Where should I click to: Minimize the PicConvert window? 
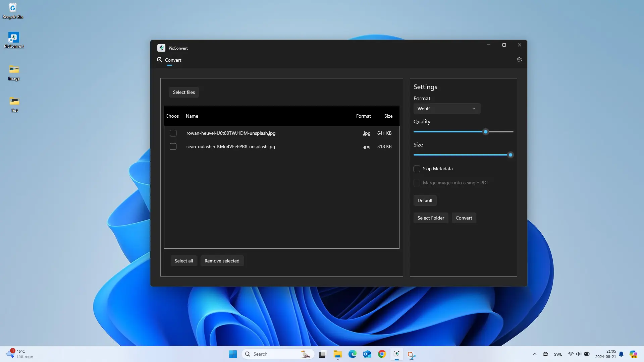point(489,45)
